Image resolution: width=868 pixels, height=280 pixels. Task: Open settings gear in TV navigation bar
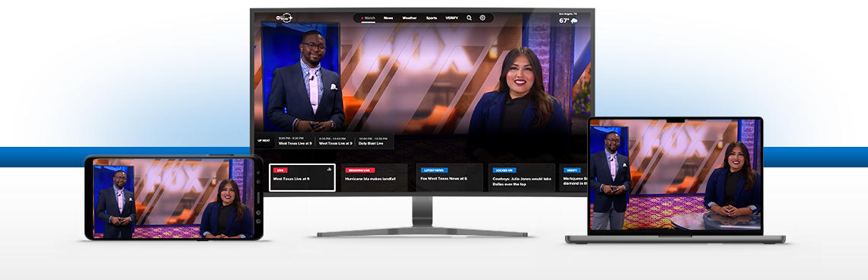click(482, 17)
